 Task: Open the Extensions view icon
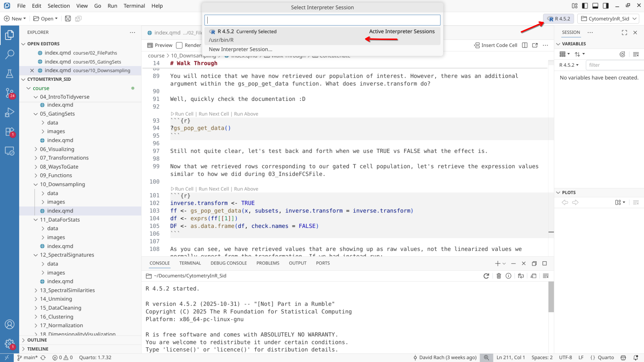coord(9,132)
